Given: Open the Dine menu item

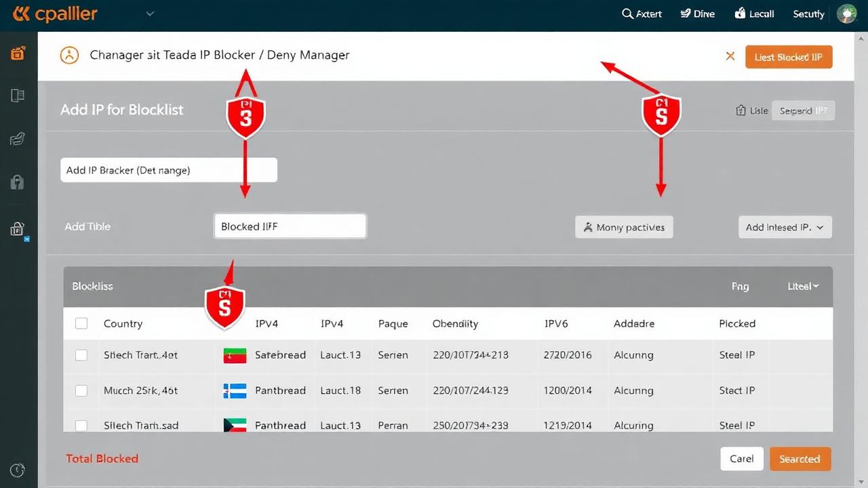Looking at the screenshot, I should coord(697,14).
